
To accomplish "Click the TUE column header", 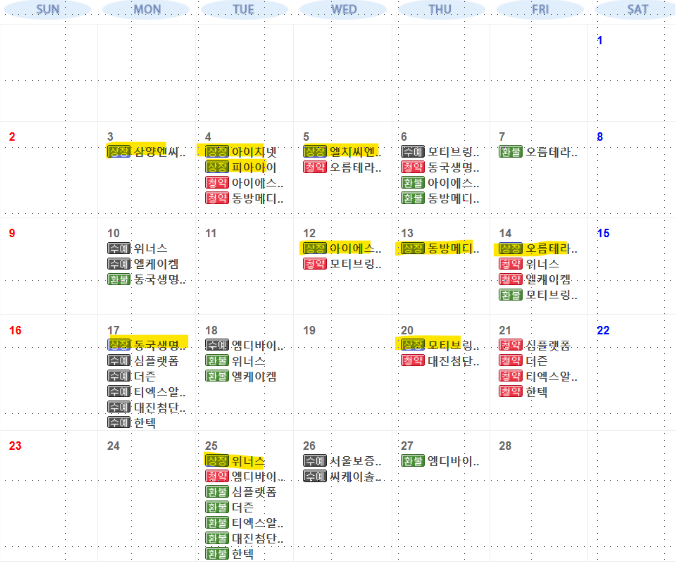I will pos(244,9).
